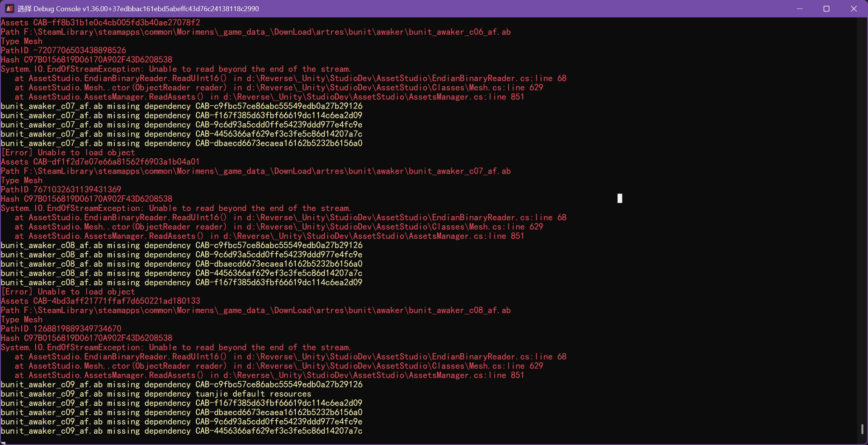The width and height of the screenshot is (868, 445).
Task: Click the vertical scrollbar thumb at bottom right
Action: pos(862,429)
